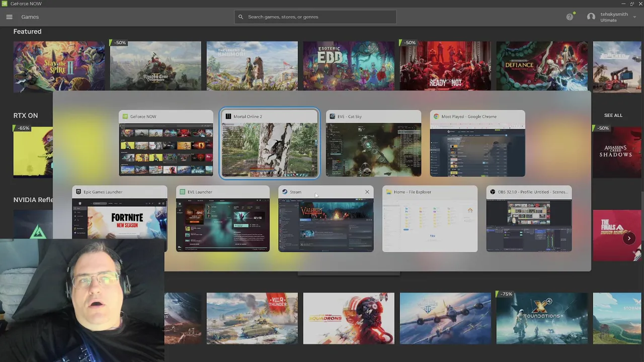The width and height of the screenshot is (644, 362).
Task: Open The Finals game tile
Action: point(617,236)
